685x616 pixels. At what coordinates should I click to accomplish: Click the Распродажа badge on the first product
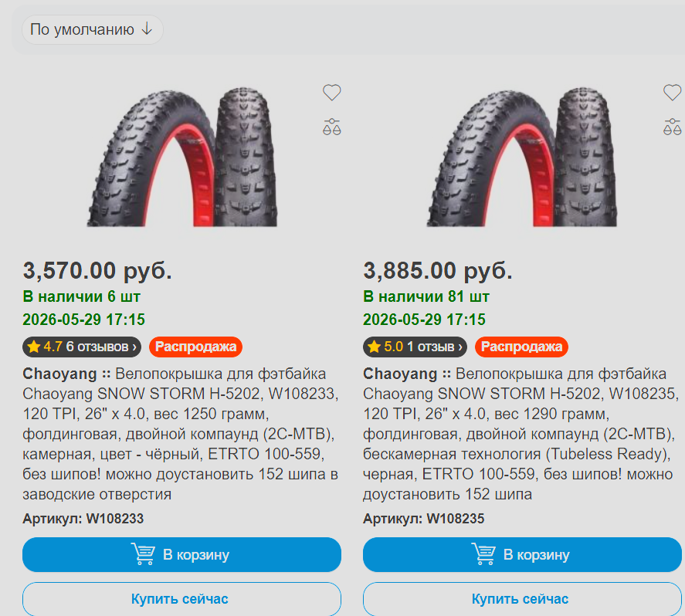click(x=195, y=347)
